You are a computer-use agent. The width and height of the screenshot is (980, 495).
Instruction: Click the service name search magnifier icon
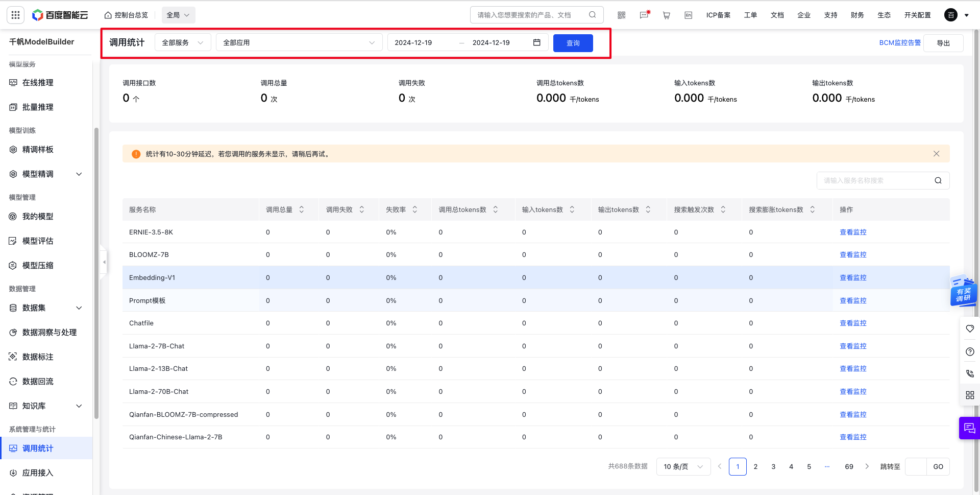[938, 180]
